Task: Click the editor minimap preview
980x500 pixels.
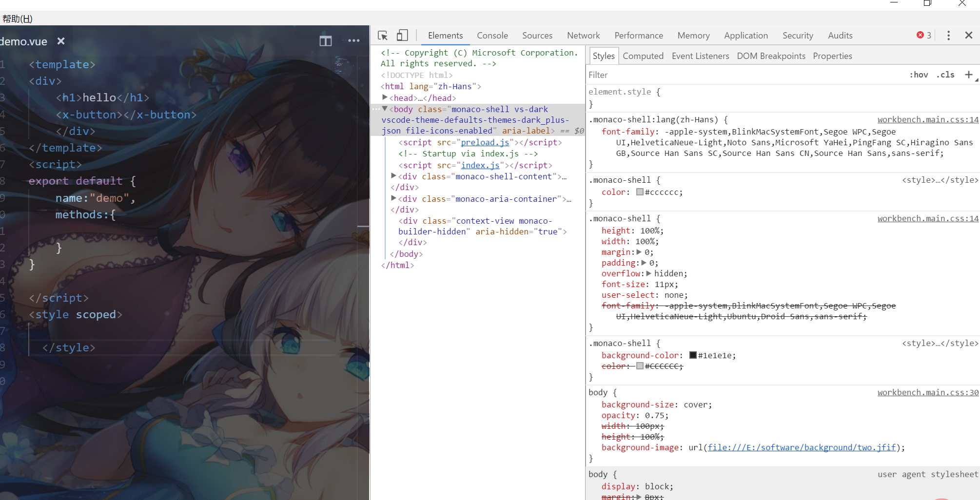Action: pos(341,65)
